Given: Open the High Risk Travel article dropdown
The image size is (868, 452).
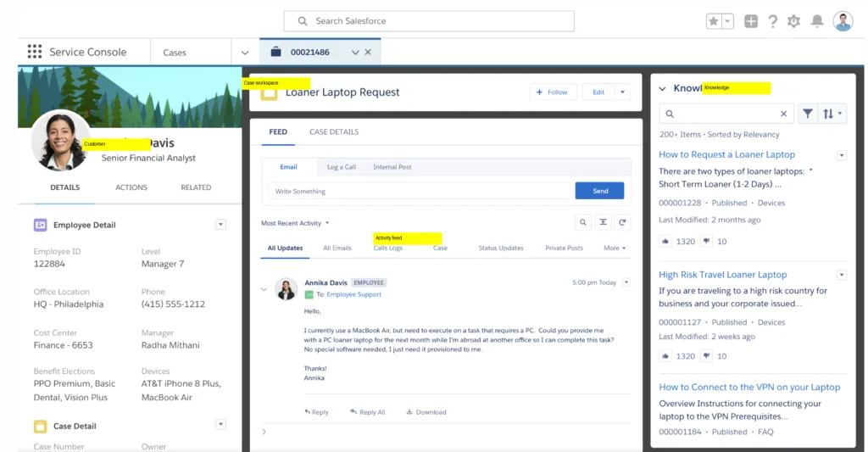Looking at the screenshot, I should click(x=842, y=275).
